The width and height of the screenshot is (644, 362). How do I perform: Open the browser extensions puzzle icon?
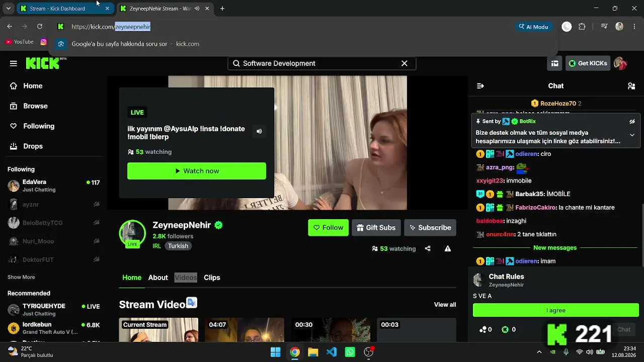click(x=582, y=27)
